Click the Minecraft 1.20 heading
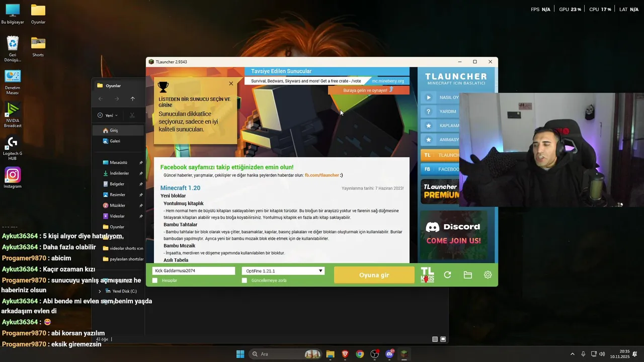644x362 pixels. pyautogui.click(x=180, y=188)
